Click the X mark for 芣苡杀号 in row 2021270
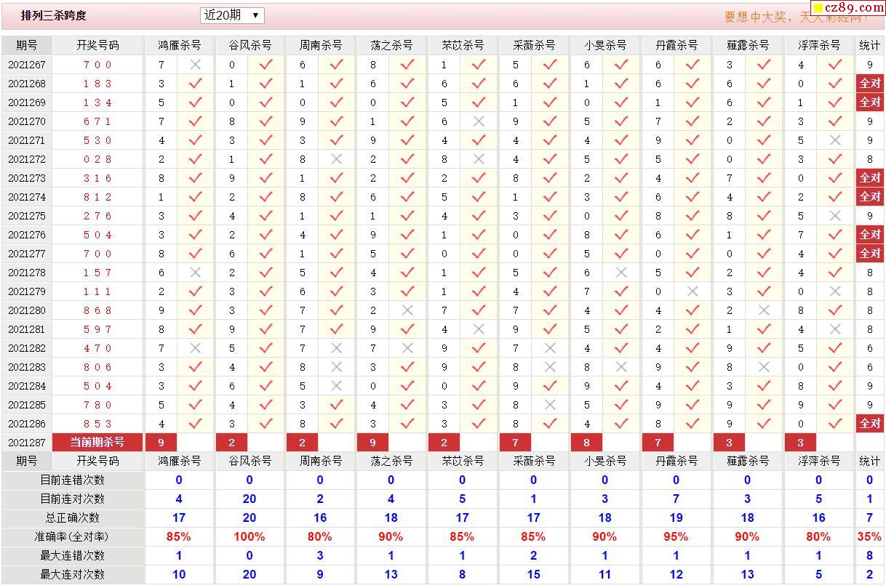The height and width of the screenshot is (588, 886). pos(479,121)
